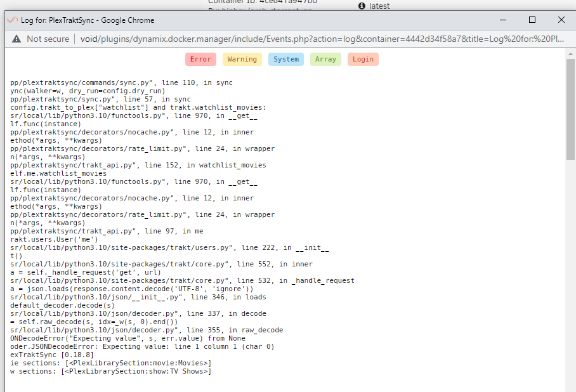Screen dimensions: 576x392
Task: Click the latest tag text in background window
Action: pos(379,6)
